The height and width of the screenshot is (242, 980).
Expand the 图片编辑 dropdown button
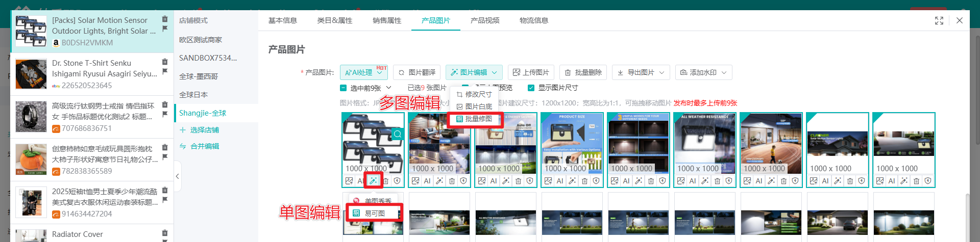474,72
